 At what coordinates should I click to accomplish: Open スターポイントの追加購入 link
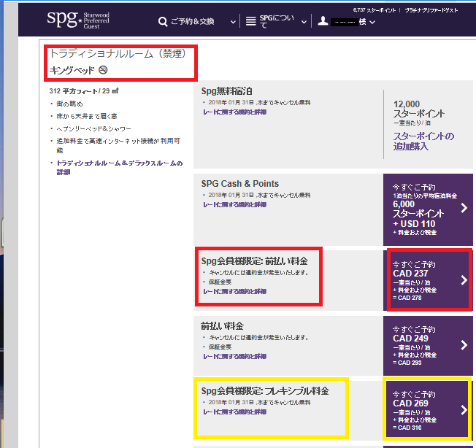423,141
